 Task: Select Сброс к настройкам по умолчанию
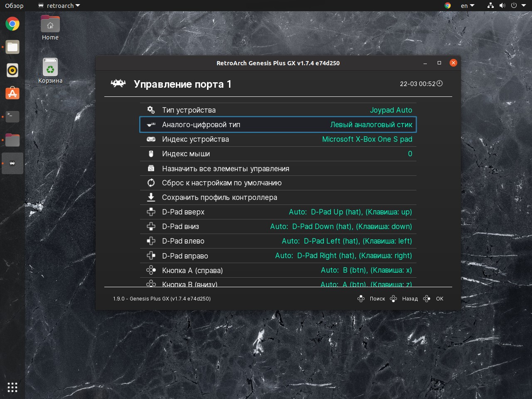[x=278, y=183]
